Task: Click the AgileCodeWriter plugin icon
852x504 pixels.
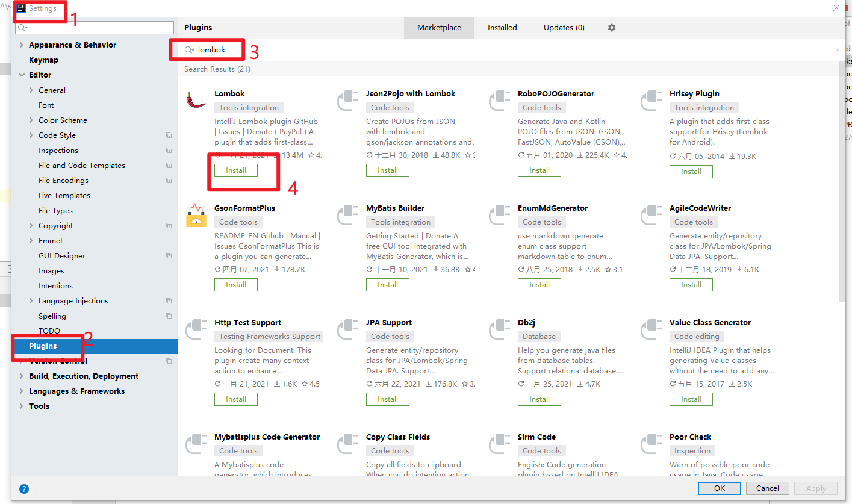Action: [651, 214]
